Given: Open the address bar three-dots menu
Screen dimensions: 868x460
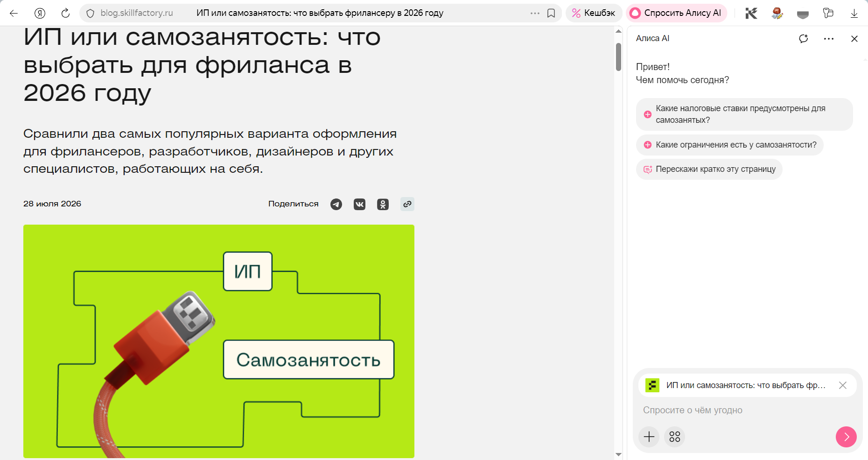Looking at the screenshot, I should coord(535,13).
